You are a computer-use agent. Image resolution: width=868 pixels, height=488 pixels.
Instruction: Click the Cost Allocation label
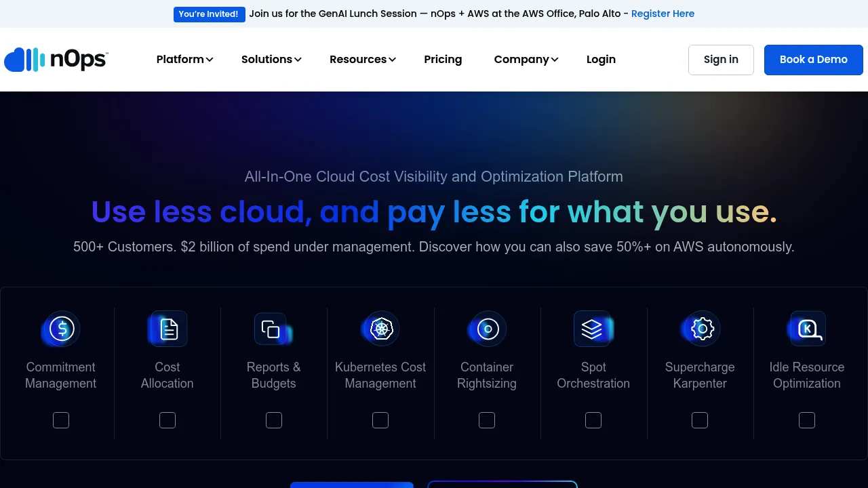[167, 375]
